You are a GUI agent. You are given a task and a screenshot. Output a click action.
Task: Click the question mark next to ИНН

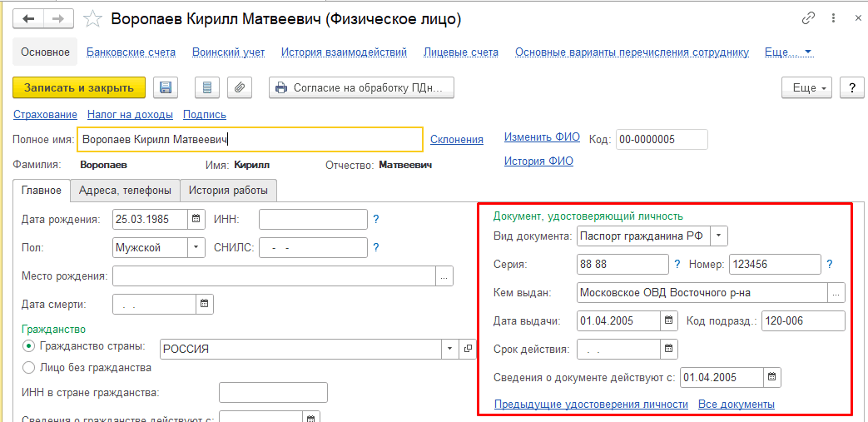pyautogui.click(x=375, y=220)
